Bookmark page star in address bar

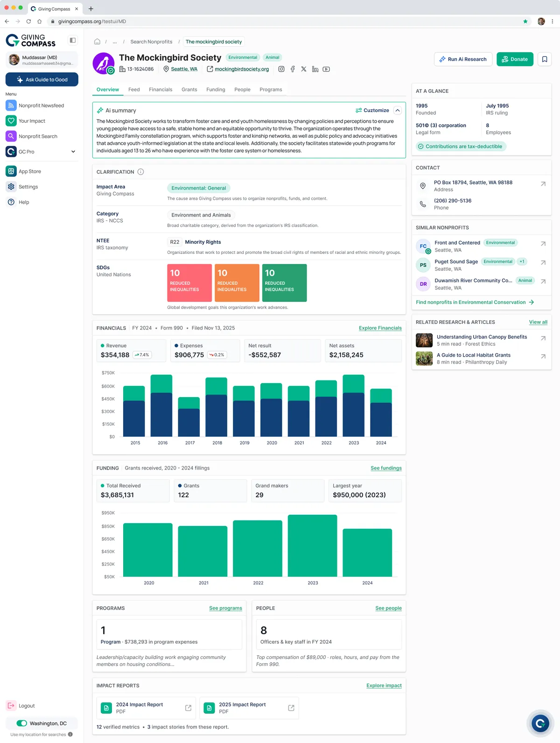tap(525, 21)
